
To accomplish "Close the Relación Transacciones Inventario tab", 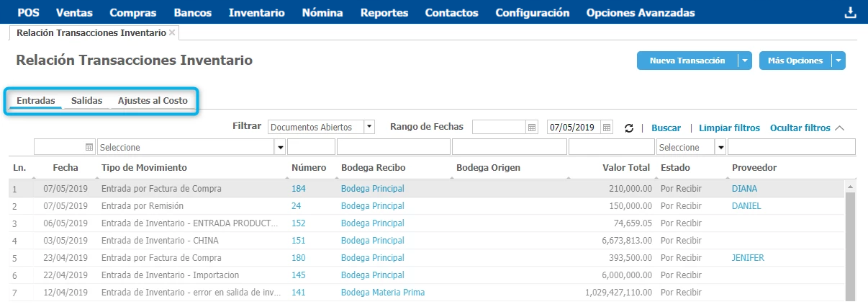I will coord(171,33).
